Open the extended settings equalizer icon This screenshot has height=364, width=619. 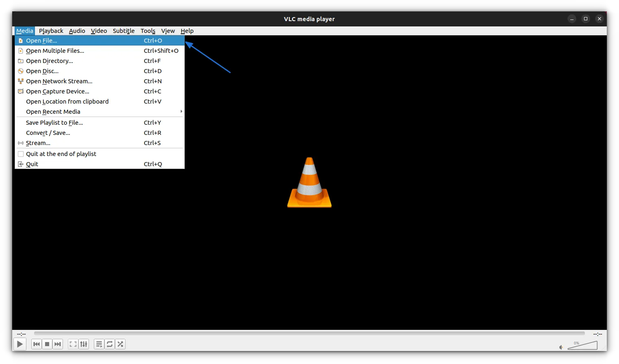click(84, 344)
